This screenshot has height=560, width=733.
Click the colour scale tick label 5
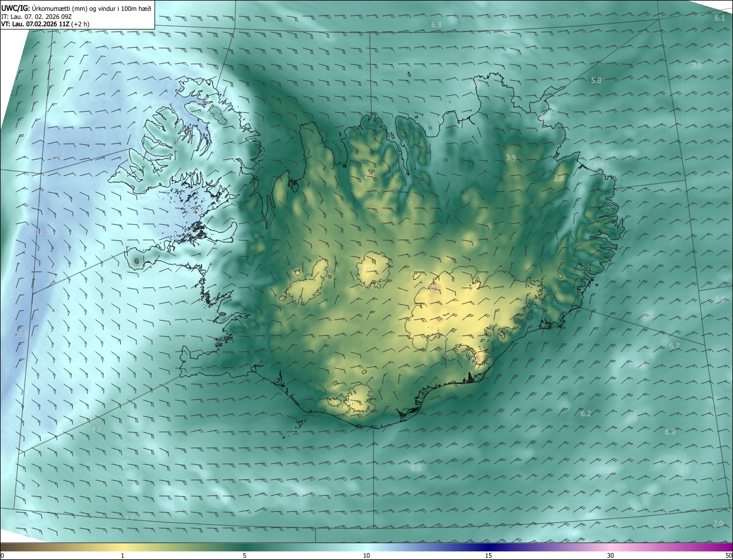coord(245,555)
